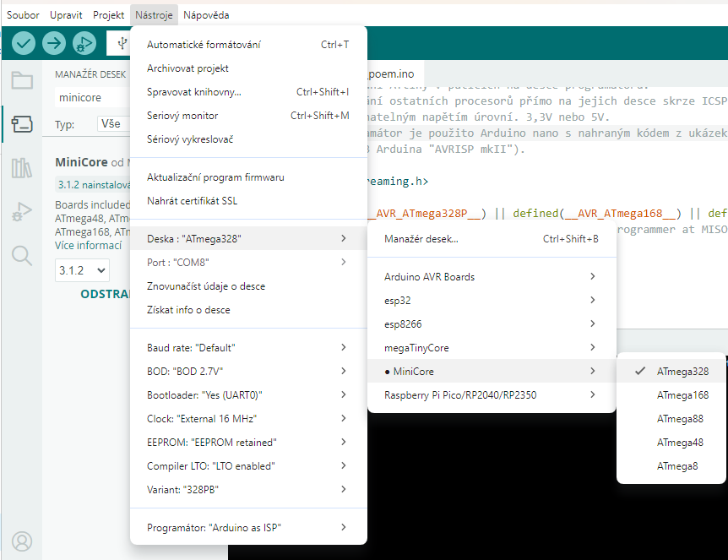728x560 pixels.
Task: Open the Search magnifier sidebar icon
Action: (22, 255)
